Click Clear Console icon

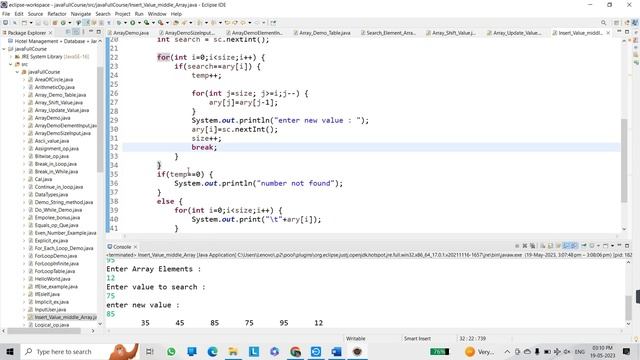542,246
